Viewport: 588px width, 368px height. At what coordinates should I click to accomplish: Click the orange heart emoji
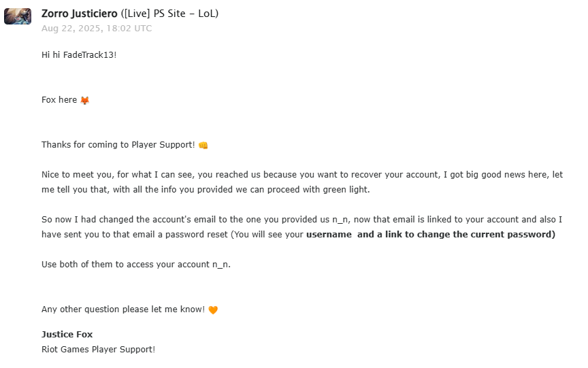[x=213, y=310]
